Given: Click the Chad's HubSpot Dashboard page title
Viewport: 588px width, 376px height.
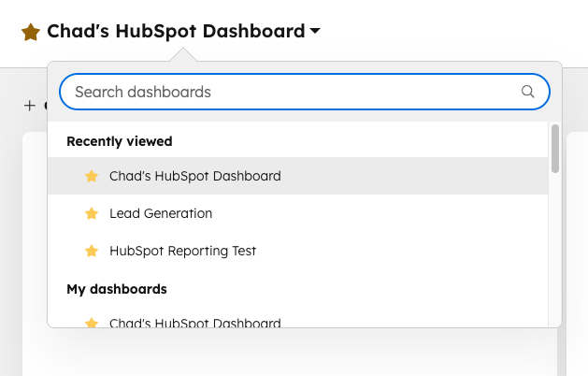Looking at the screenshot, I should pos(176,32).
